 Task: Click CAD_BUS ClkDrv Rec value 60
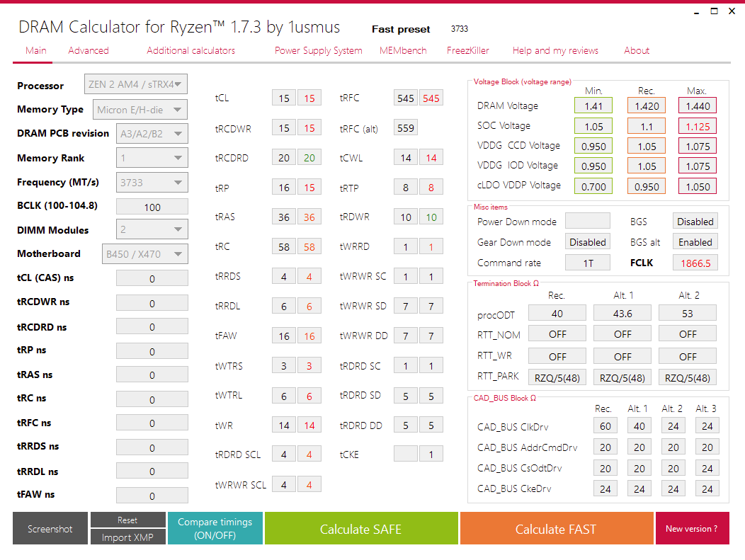(605, 425)
